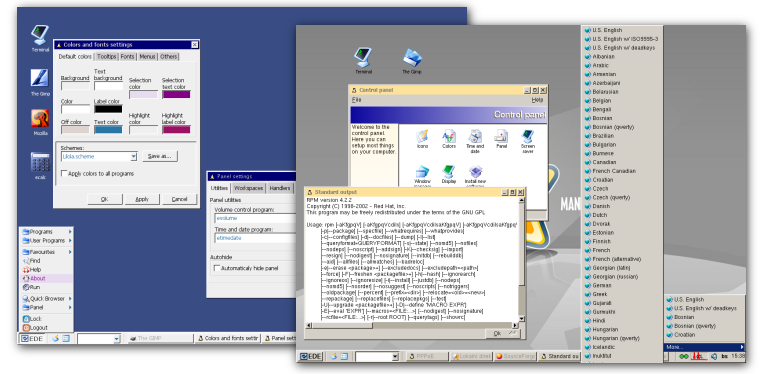Image resolution: width=762 pixels, height=374 pixels.
Task: Open the right taskbar command box dropdown
Action: coord(395,357)
